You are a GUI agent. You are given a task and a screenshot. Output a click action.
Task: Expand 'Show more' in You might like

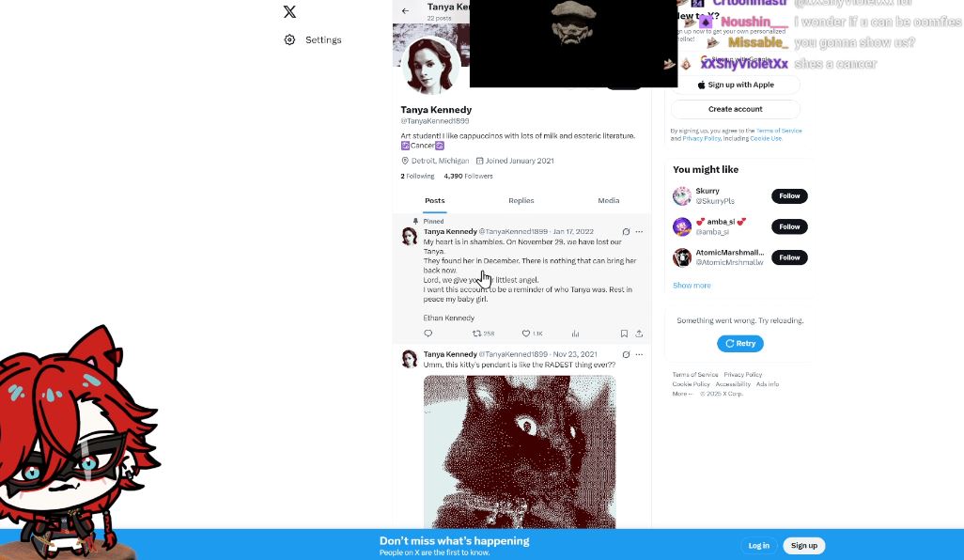[x=692, y=286]
